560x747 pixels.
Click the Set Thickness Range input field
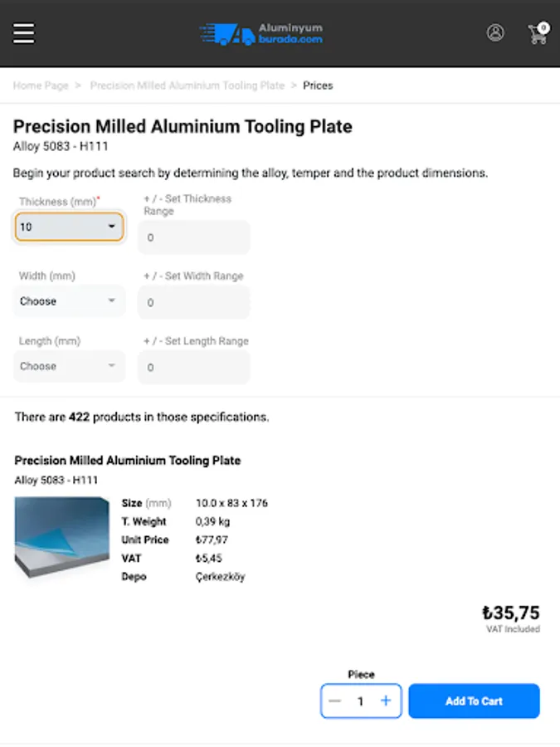193,238
